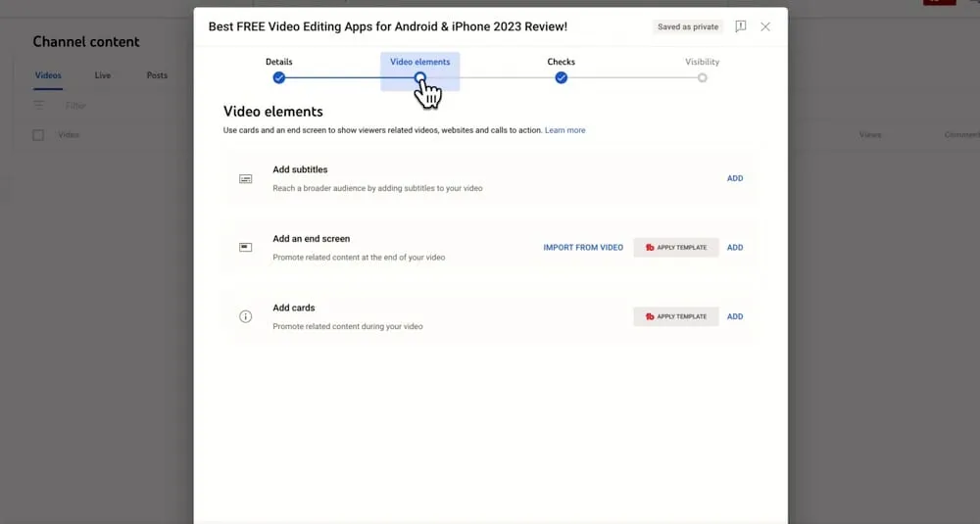The height and width of the screenshot is (524, 980).
Task: Apply template to end screen
Action: [676, 248]
